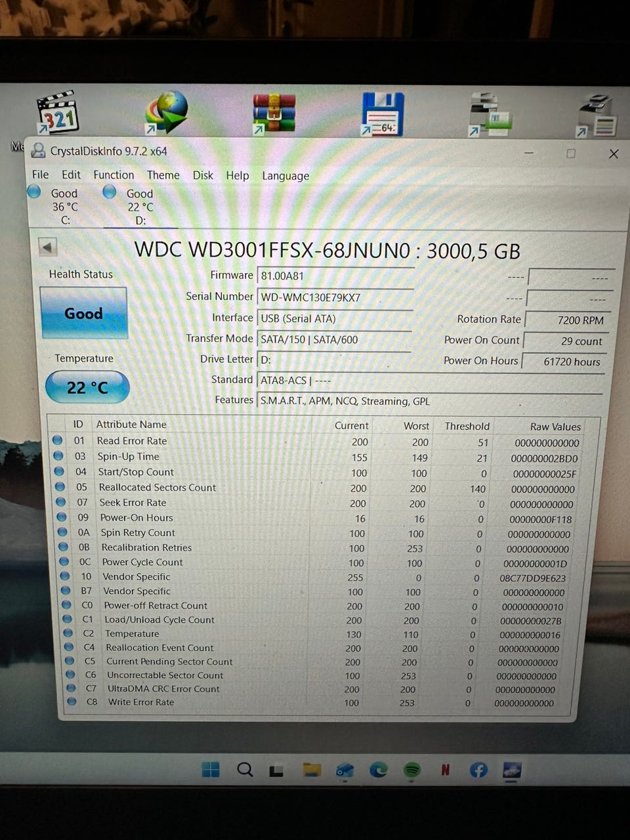Open the Disk menu
Viewport: 630px width, 840px height.
[x=203, y=175]
